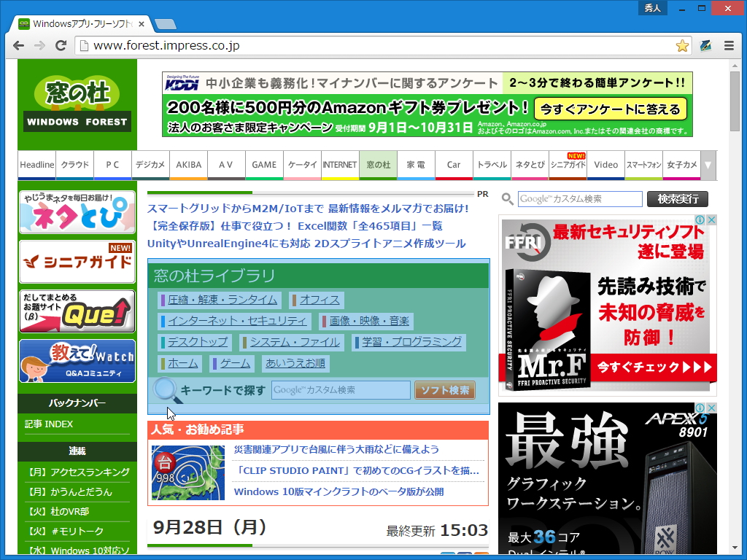This screenshot has width=747, height=560.
Task: Open the ネタとぴ banner
Action: (x=77, y=212)
